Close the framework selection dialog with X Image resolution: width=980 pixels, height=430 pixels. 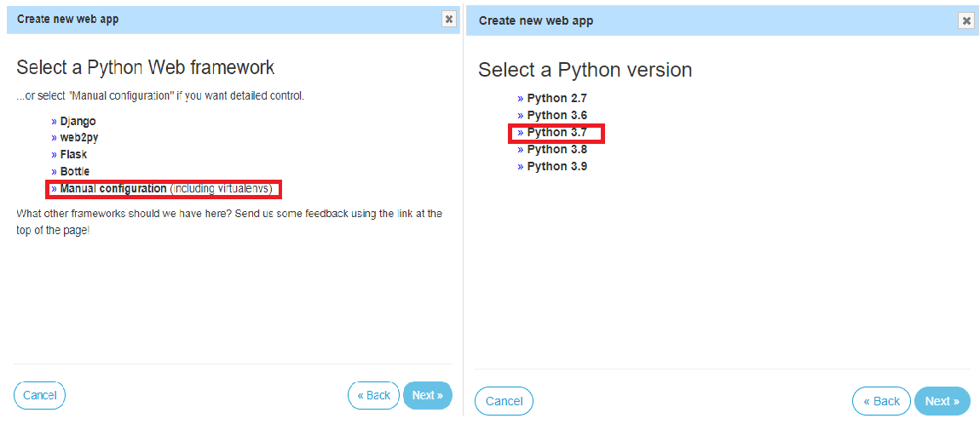coord(449,19)
